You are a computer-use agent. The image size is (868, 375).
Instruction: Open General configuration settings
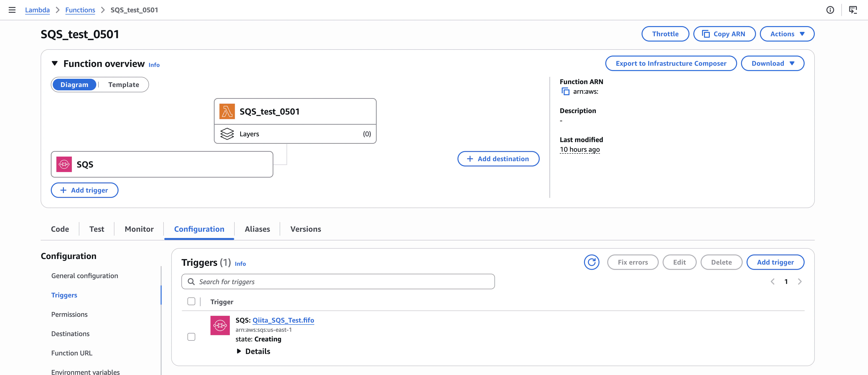pos(85,276)
